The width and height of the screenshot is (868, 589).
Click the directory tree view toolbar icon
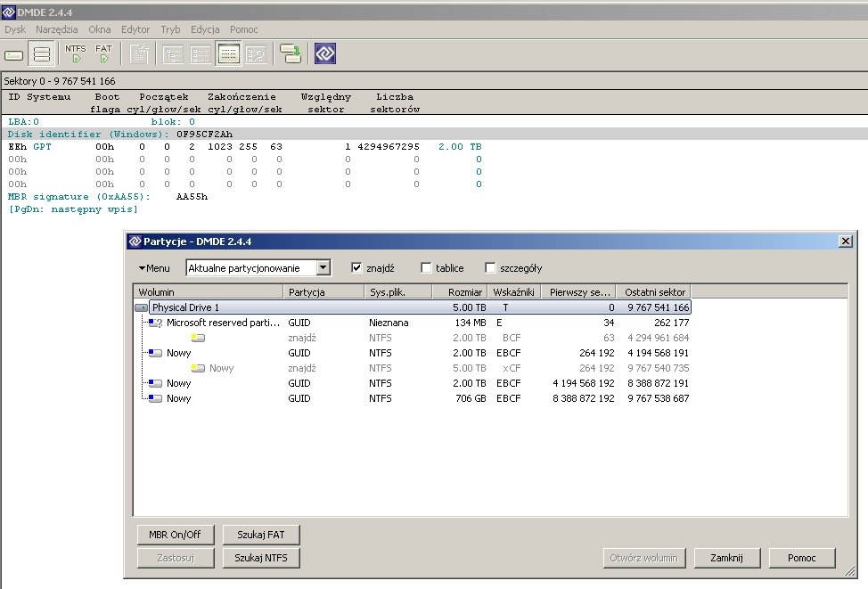pos(173,54)
